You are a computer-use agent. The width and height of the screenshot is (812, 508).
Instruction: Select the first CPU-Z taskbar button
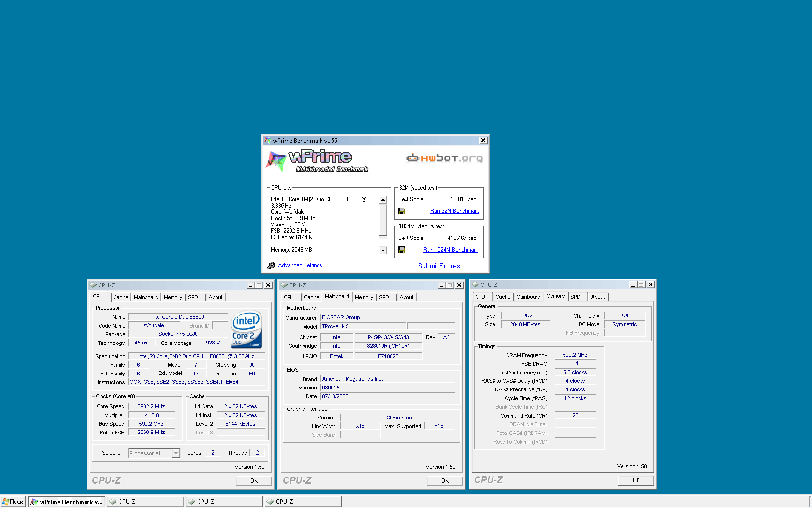pyautogui.click(x=145, y=502)
